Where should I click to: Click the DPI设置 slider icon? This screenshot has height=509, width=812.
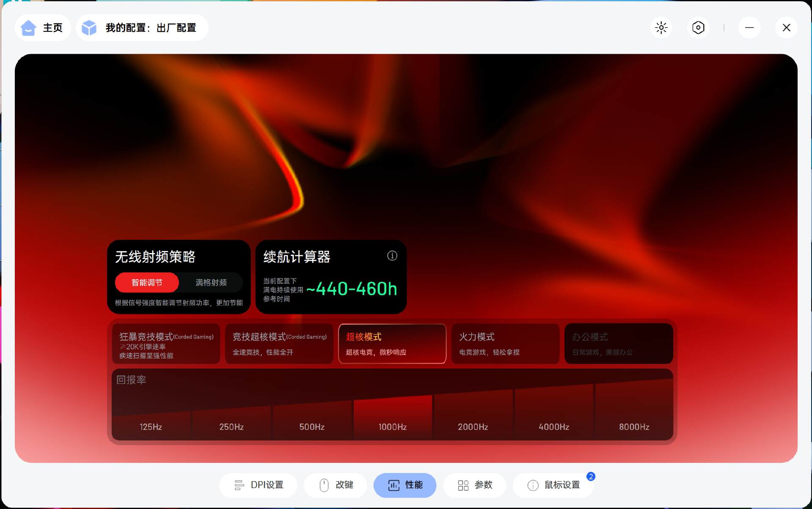click(x=239, y=485)
